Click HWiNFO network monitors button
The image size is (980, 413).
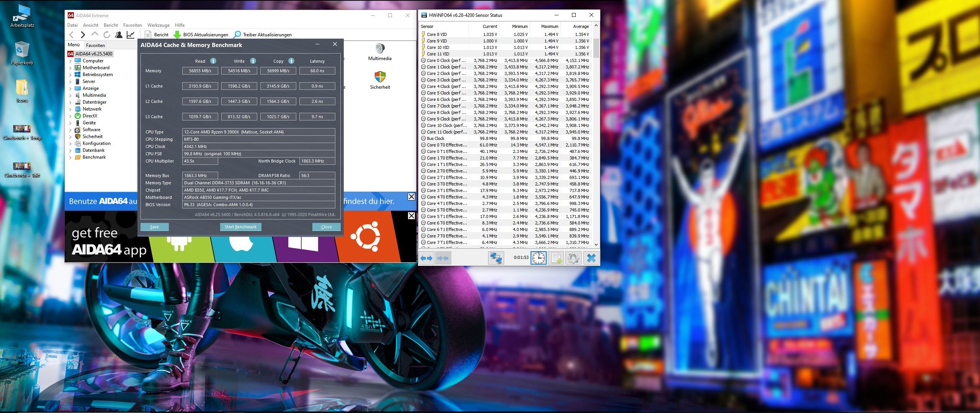click(x=496, y=259)
